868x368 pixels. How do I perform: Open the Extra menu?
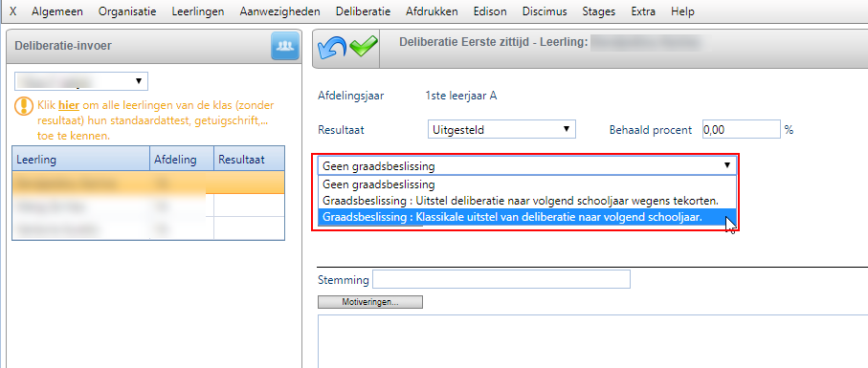[643, 11]
